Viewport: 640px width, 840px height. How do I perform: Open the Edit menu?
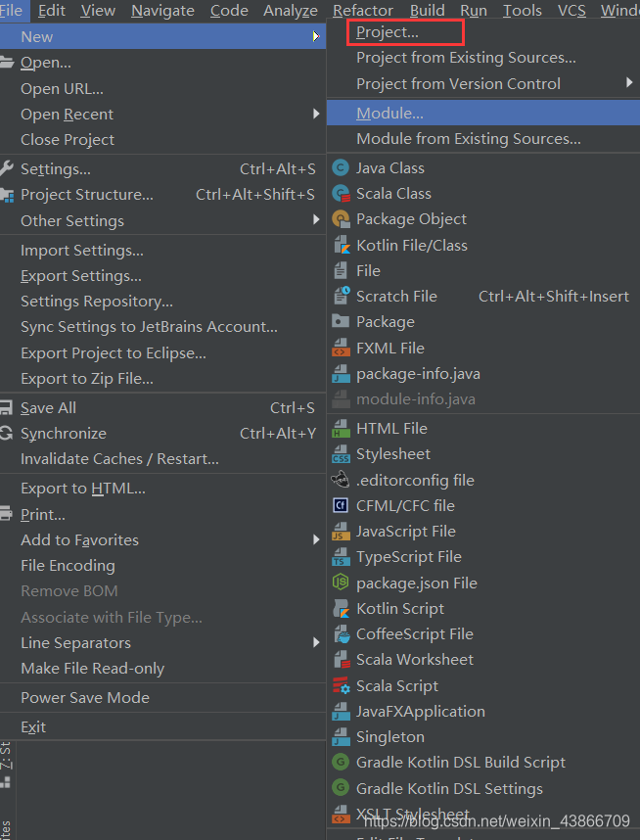coord(52,10)
